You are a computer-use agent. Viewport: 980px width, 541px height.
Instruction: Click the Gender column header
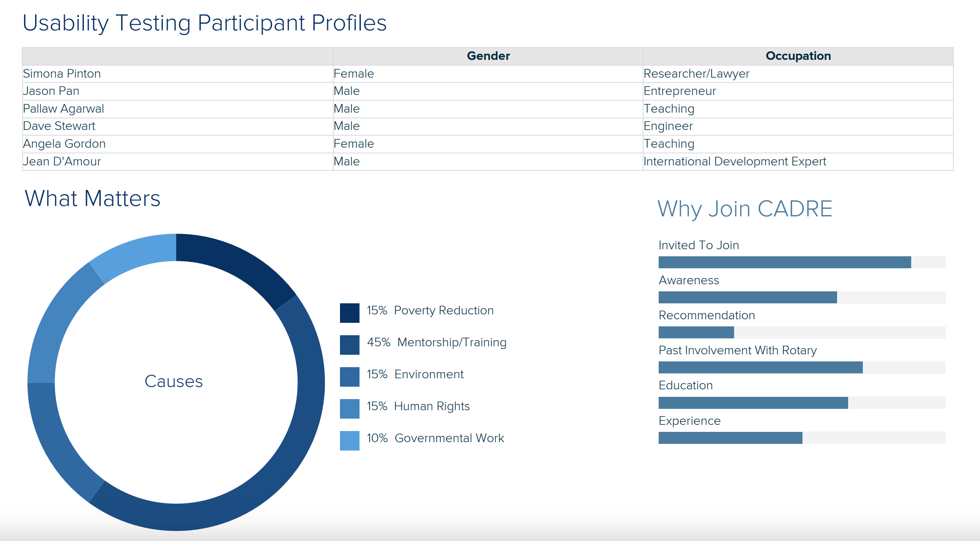488,56
